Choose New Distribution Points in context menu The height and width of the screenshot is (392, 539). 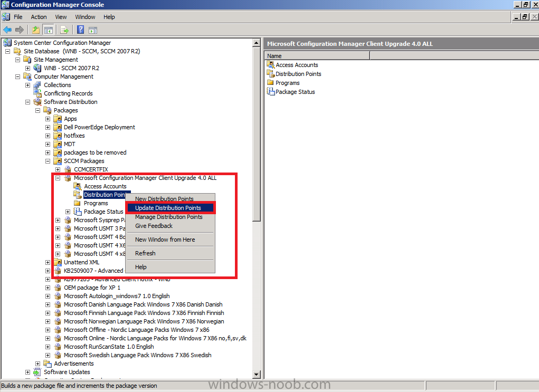click(171, 199)
